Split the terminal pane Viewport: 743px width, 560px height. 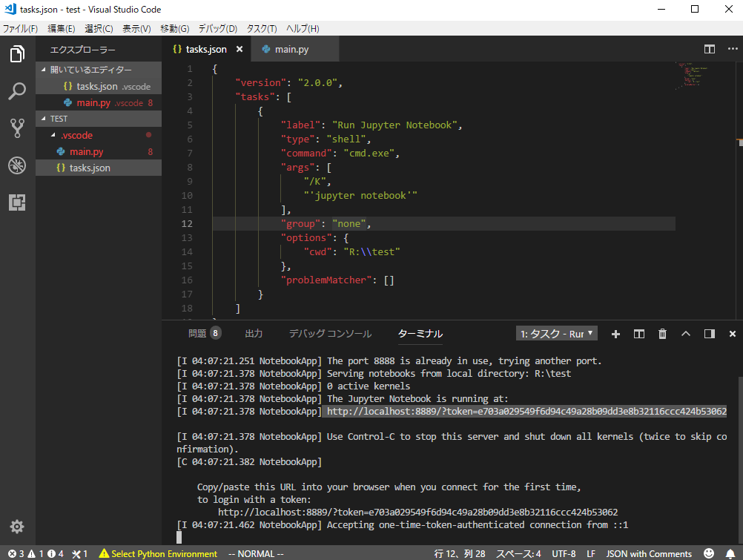(x=638, y=334)
